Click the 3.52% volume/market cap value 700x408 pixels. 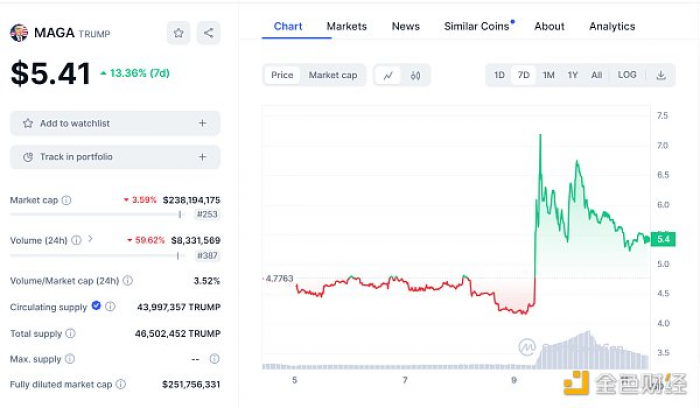[x=207, y=281]
